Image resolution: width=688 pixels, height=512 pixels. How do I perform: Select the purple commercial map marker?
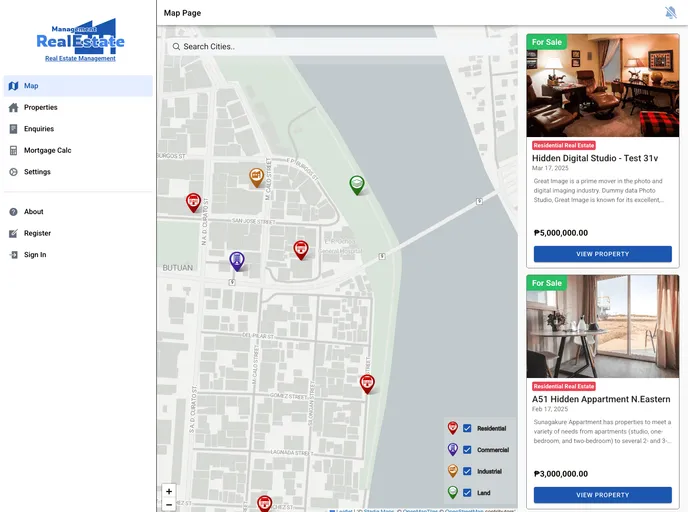point(237,261)
